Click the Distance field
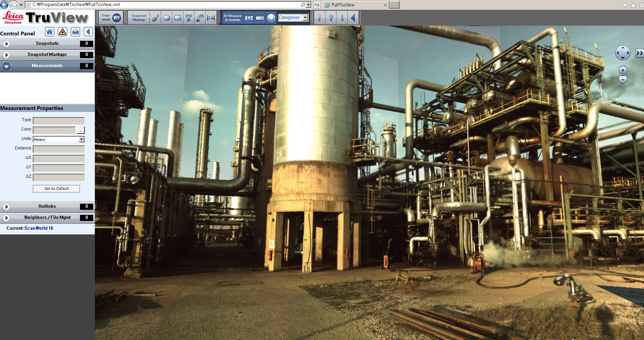644x340 pixels. coord(59,149)
